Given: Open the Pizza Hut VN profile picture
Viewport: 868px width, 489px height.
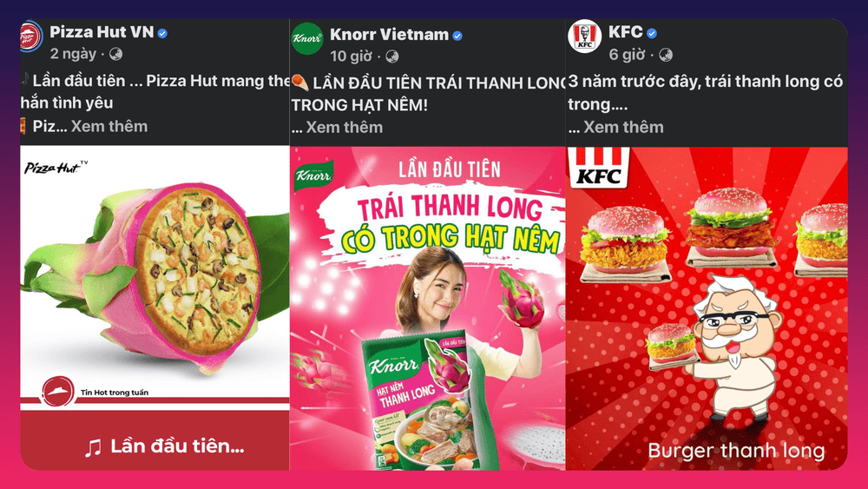Looking at the screenshot, I should click(31, 37).
